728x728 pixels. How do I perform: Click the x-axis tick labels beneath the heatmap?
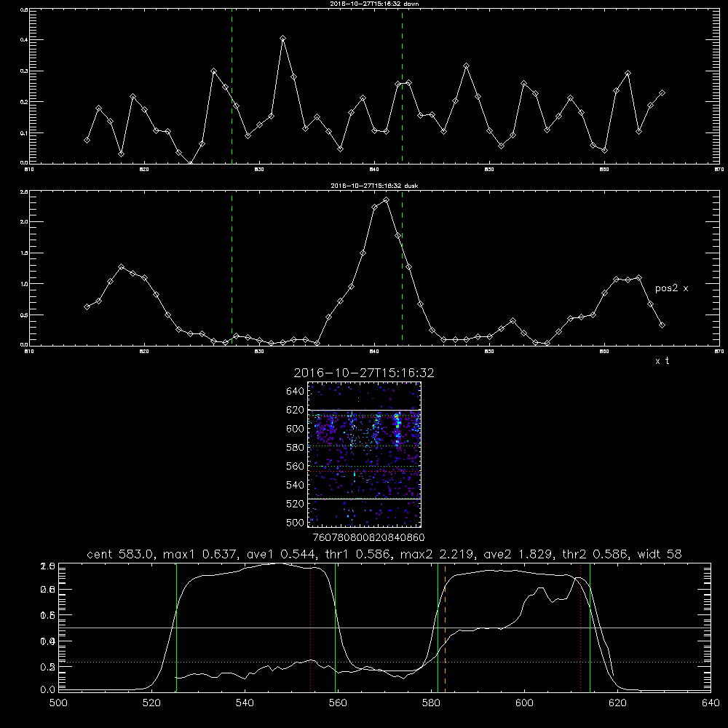368,537
